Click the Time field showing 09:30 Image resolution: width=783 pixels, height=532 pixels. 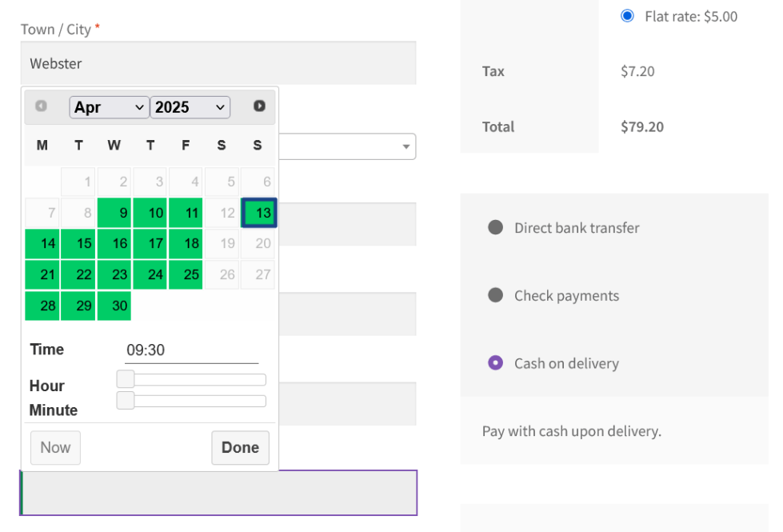(191, 350)
